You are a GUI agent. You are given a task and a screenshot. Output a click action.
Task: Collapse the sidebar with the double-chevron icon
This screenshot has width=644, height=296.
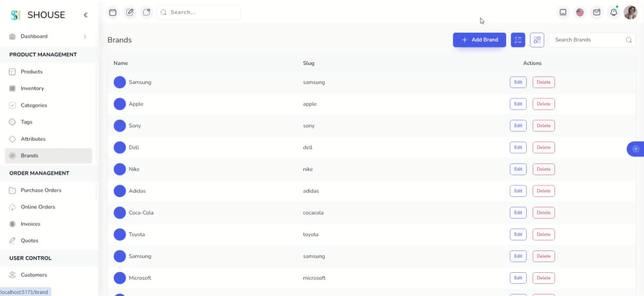(86, 15)
